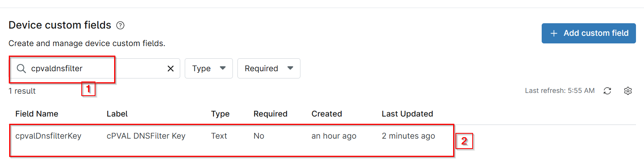Click the plus icon on Add custom field
Screen dimensions: 644x163
point(554,34)
